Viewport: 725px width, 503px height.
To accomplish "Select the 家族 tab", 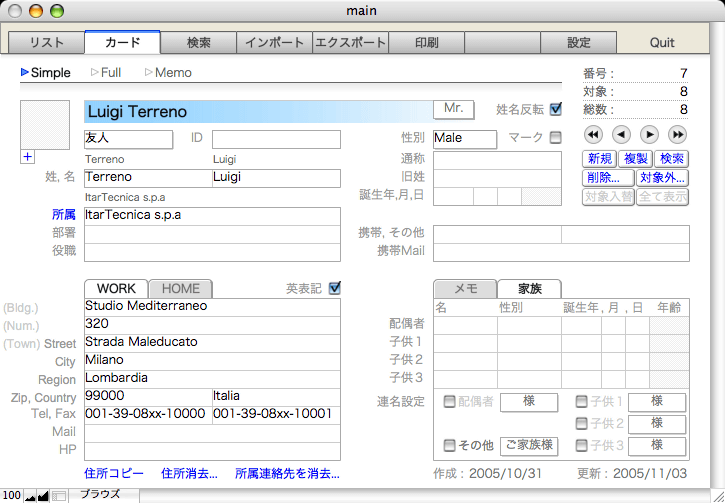I will pos(529,288).
